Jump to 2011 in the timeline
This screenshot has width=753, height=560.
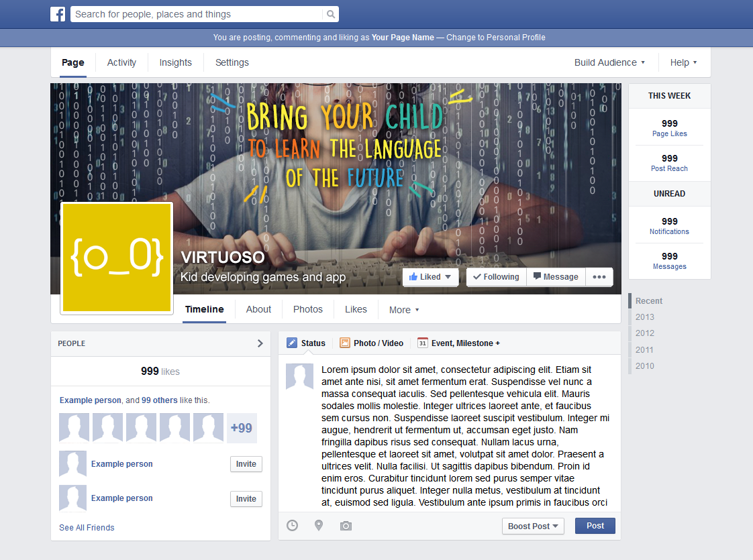click(x=644, y=350)
